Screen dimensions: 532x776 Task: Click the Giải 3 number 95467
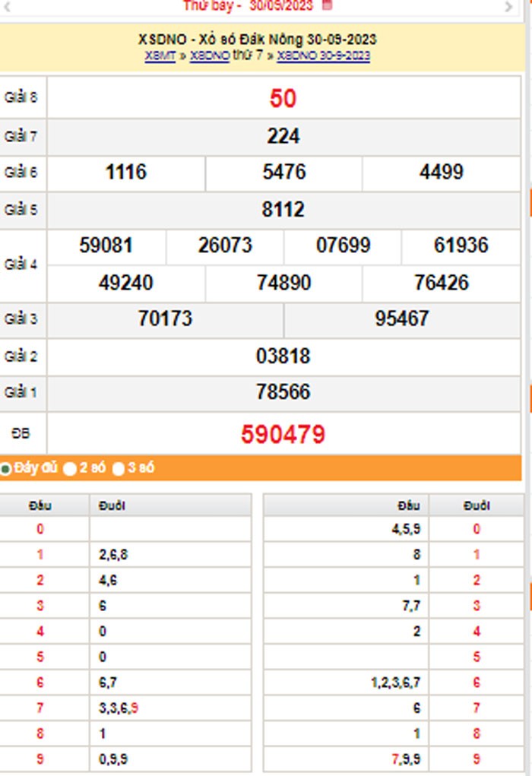[402, 318]
